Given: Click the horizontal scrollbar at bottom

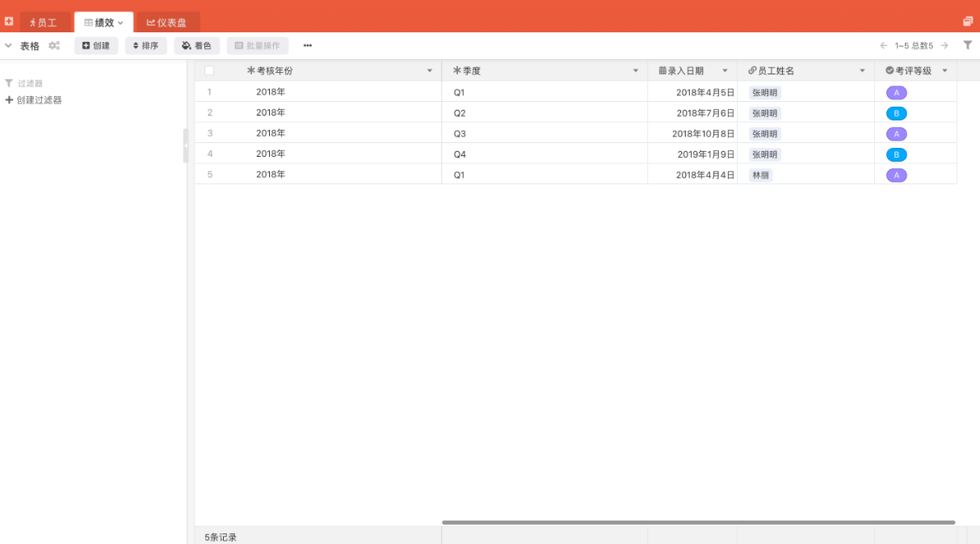Looking at the screenshot, I should 699,522.
